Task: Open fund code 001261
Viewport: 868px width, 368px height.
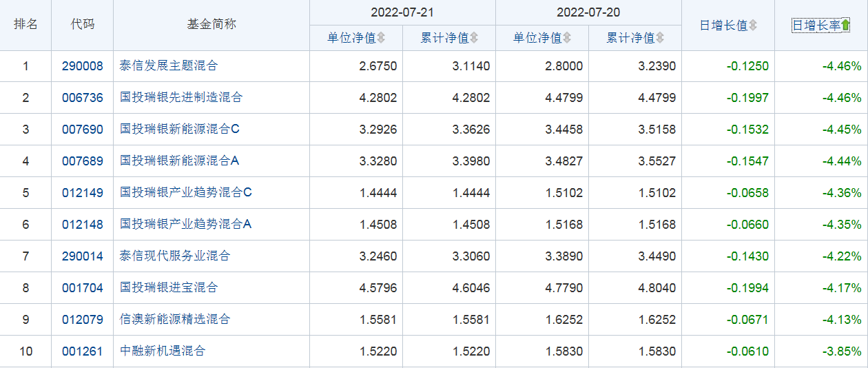Action: 83,351
